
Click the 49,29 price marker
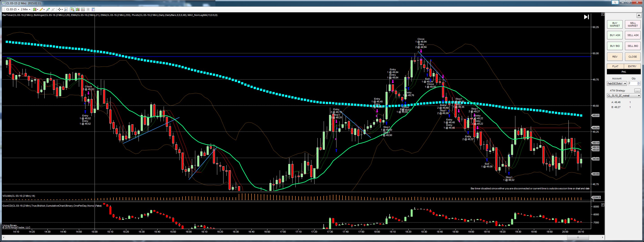point(596,128)
